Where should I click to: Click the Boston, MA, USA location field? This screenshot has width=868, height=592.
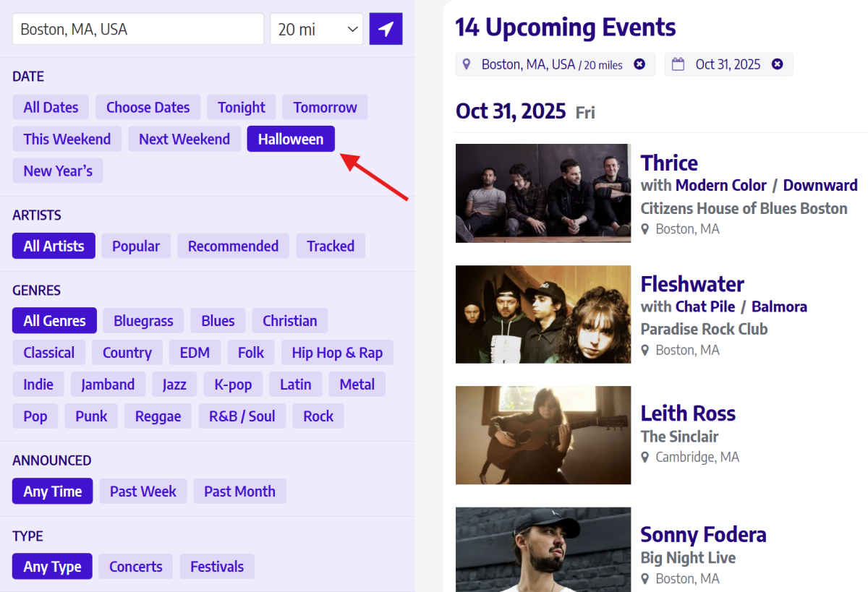pyautogui.click(x=138, y=29)
